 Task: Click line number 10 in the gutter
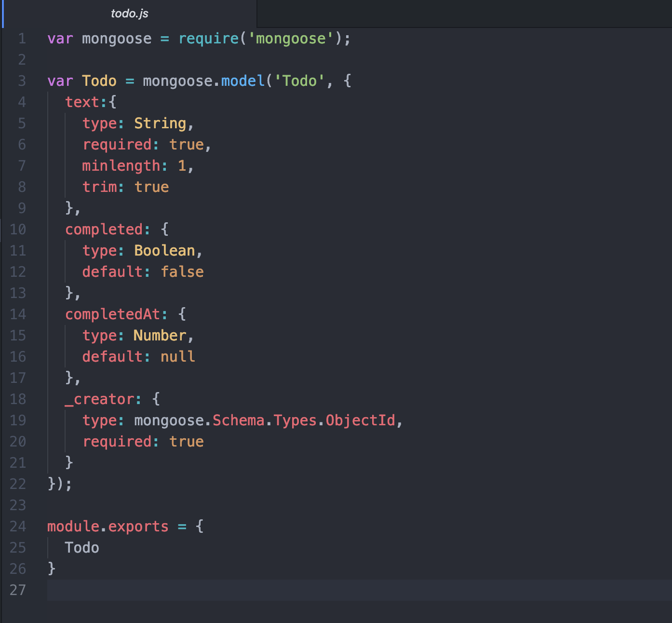click(18, 230)
